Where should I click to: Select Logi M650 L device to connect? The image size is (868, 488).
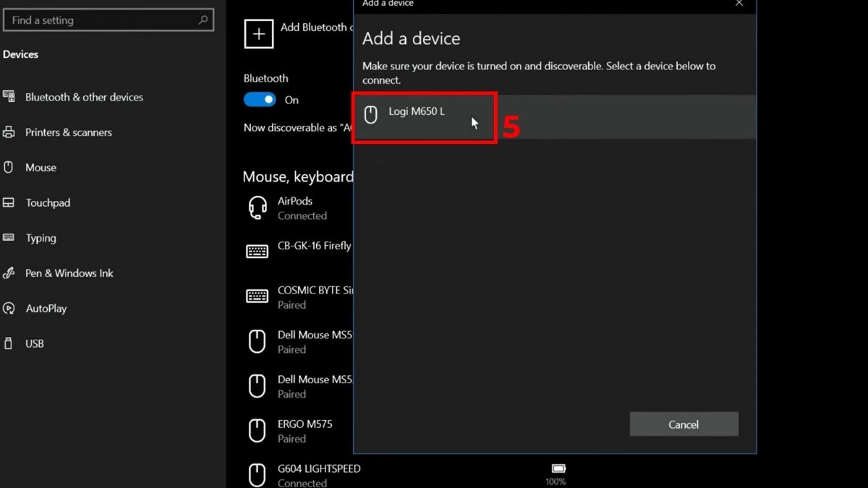point(417,112)
